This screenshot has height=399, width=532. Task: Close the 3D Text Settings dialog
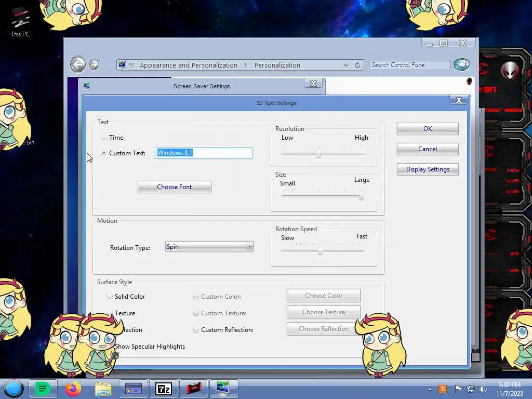[x=459, y=100]
